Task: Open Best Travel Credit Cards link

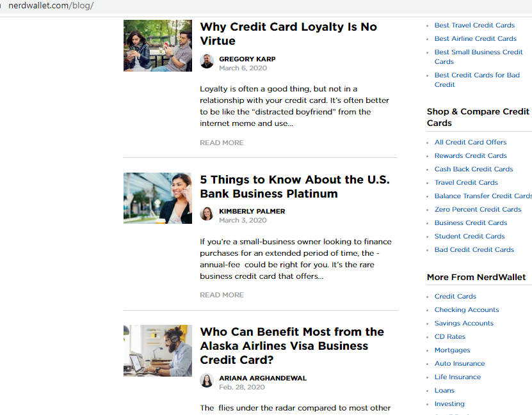Action: click(474, 25)
